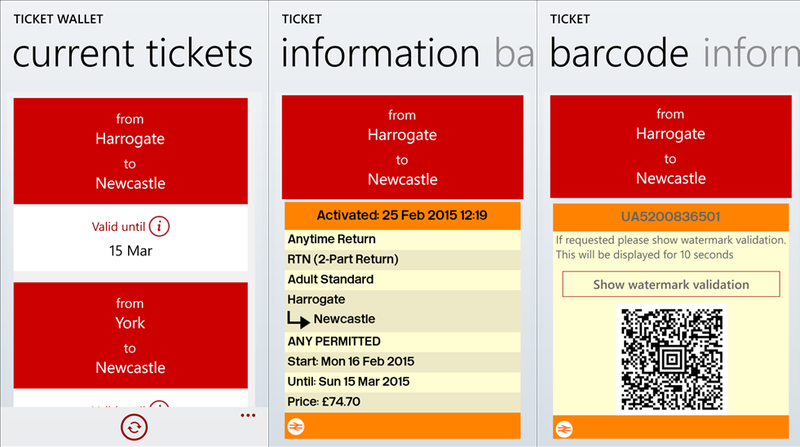Tap the Price £74.70 row
The width and height of the screenshot is (800, 447).
402,401
